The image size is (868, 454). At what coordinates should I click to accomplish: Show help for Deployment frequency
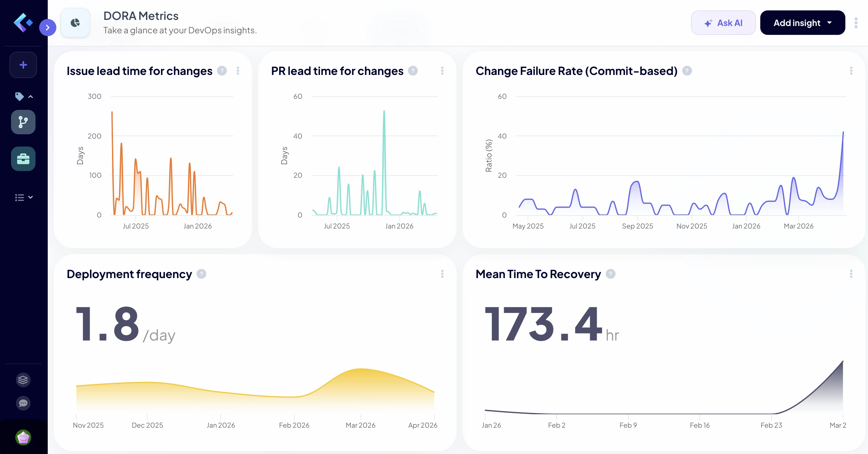pyautogui.click(x=201, y=274)
